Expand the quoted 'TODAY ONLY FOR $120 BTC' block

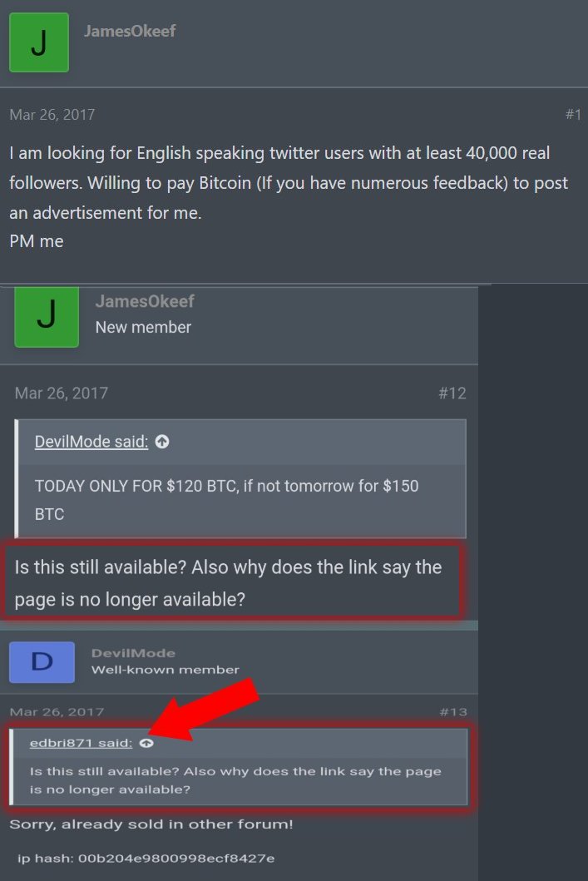pyautogui.click(x=240, y=500)
